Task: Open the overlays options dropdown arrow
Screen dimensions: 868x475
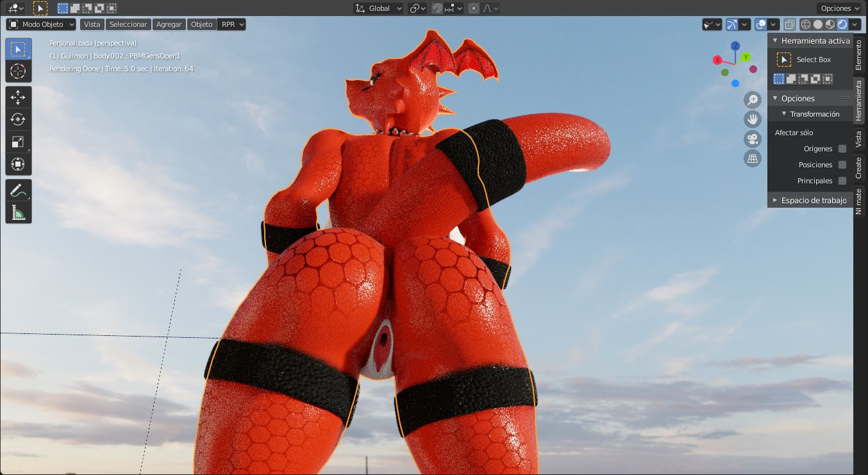Action: tap(774, 24)
